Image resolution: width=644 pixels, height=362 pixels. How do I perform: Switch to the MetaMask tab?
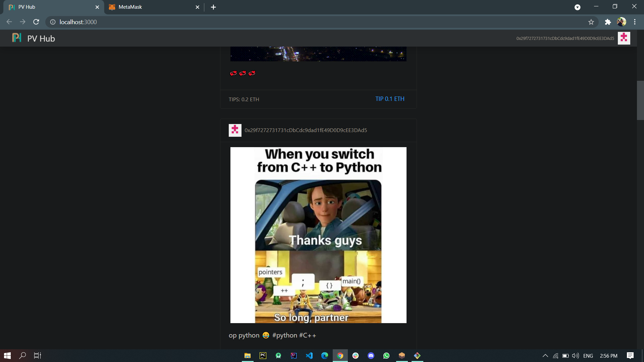click(151, 7)
